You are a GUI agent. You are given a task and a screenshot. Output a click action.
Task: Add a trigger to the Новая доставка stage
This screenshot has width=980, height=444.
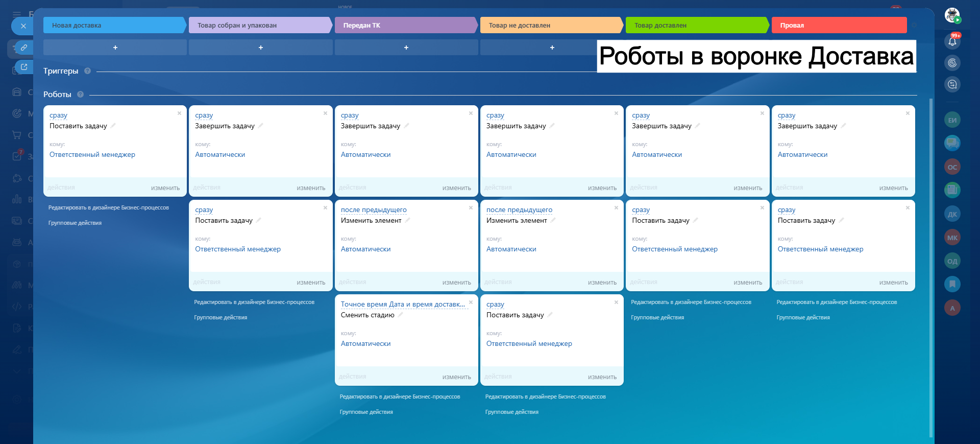click(x=115, y=48)
